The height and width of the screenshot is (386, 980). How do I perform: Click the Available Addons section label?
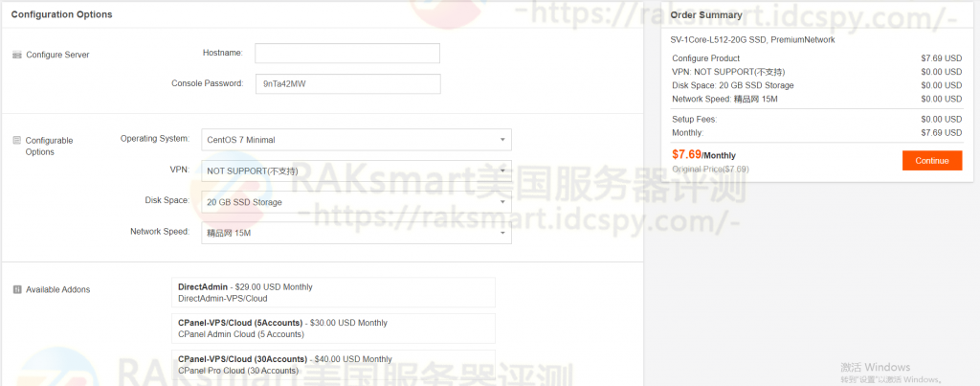pos(58,289)
